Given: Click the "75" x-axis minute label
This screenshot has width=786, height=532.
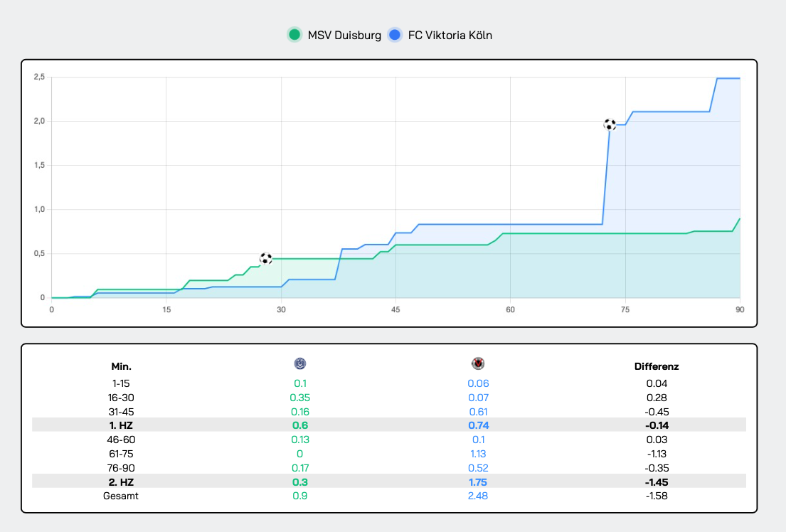Looking at the screenshot, I should click(625, 310).
